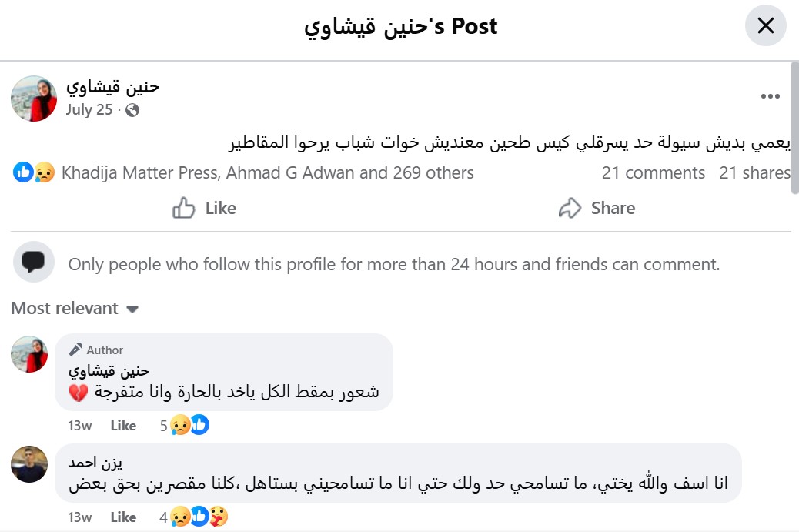Click the Share arrow icon
The width and height of the screenshot is (799, 532).
[x=570, y=208]
